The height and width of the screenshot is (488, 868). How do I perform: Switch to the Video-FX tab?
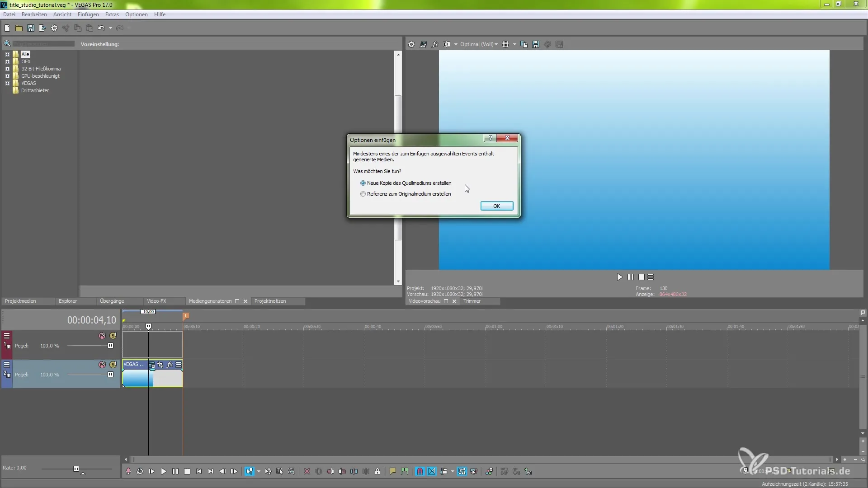(156, 301)
